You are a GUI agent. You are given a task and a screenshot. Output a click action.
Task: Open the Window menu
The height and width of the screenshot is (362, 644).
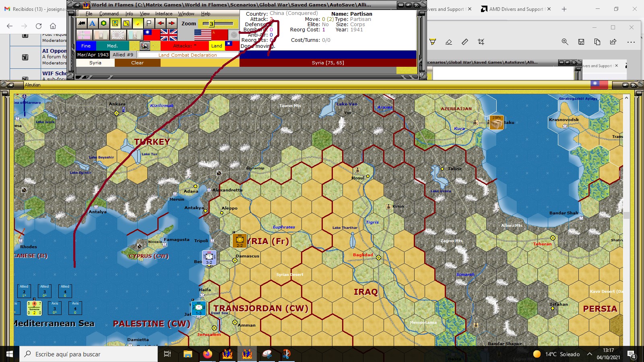[186, 14]
